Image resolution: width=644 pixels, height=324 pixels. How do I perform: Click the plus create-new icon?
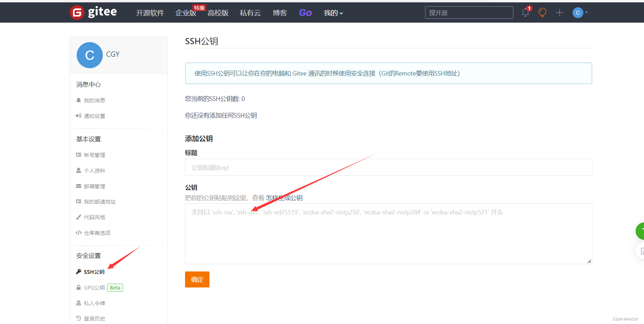pos(560,13)
